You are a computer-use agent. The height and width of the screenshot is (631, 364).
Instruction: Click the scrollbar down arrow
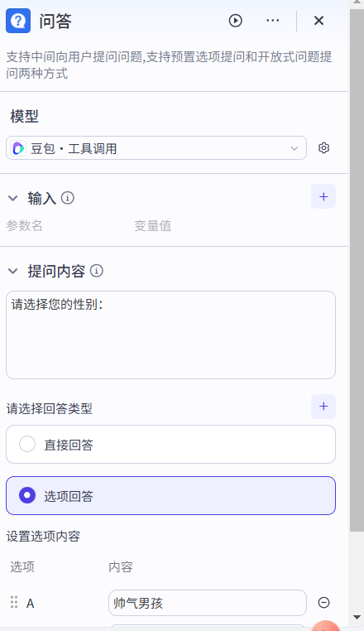(357, 617)
